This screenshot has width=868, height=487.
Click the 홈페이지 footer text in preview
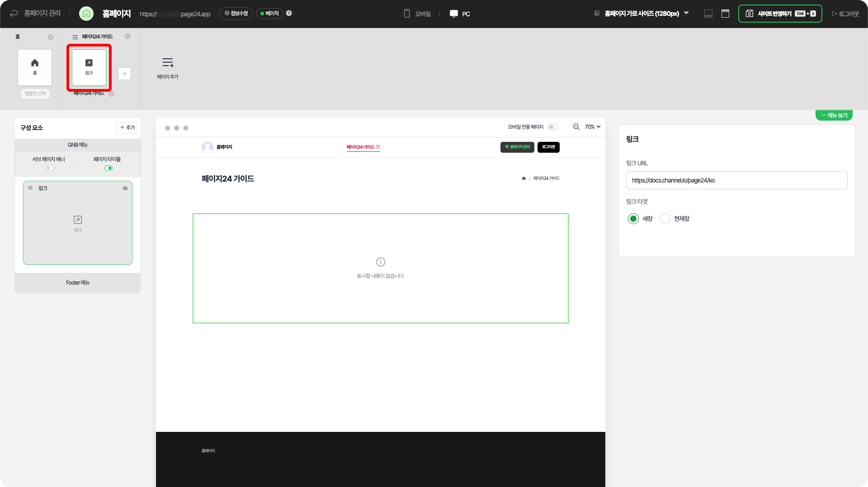coord(208,451)
